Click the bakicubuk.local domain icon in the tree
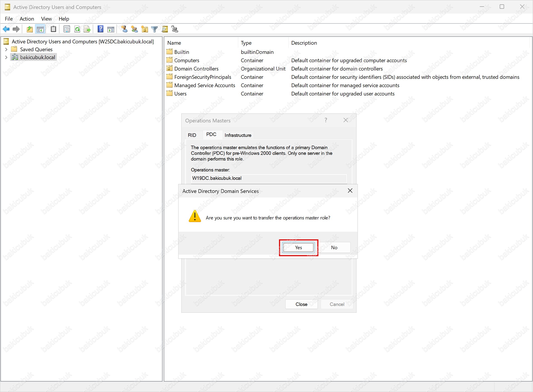Viewport: 533px width, 392px height. pos(15,57)
